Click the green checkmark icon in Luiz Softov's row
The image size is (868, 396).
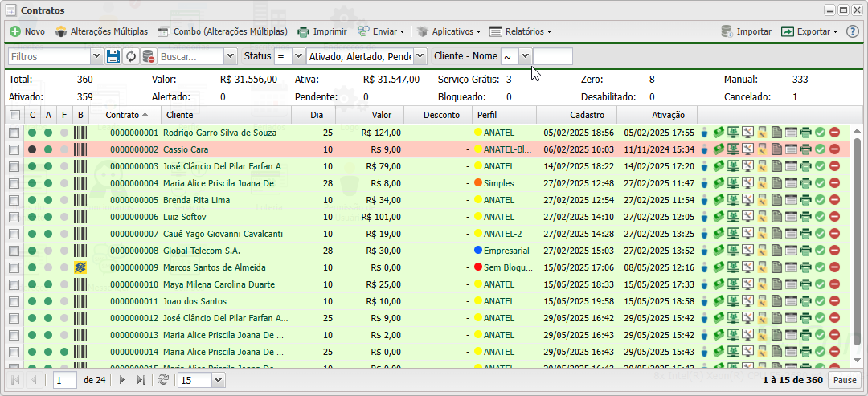(x=820, y=217)
